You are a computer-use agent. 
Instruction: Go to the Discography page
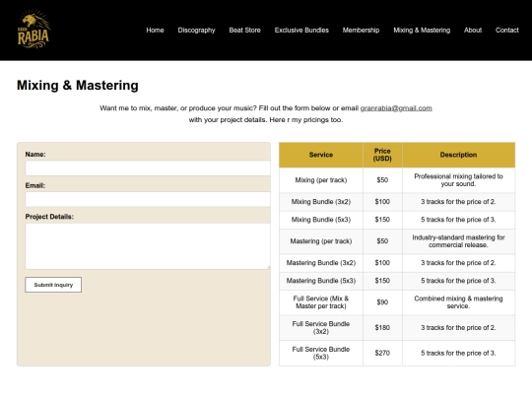click(196, 31)
